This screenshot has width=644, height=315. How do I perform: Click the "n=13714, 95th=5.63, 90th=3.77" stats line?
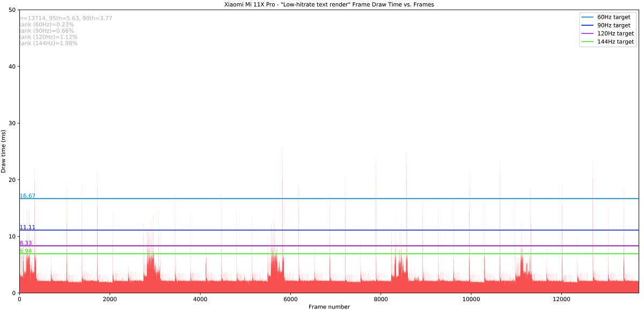click(x=65, y=18)
